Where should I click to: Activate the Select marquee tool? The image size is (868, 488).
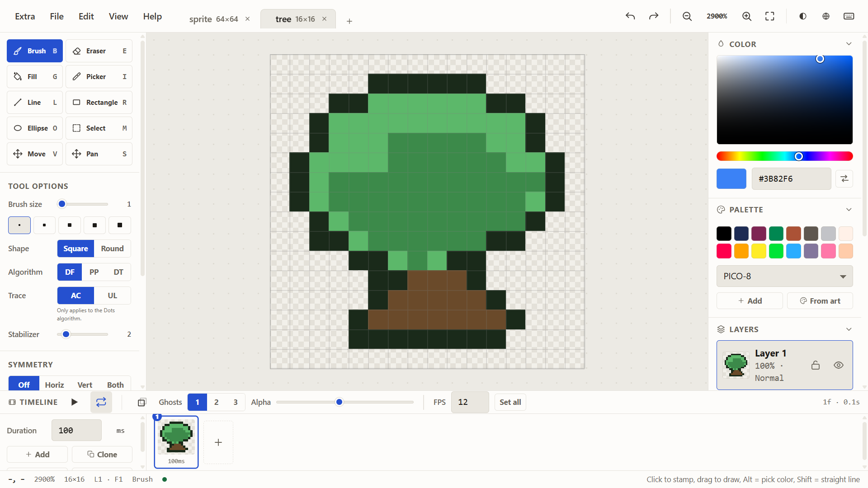(x=99, y=128)
